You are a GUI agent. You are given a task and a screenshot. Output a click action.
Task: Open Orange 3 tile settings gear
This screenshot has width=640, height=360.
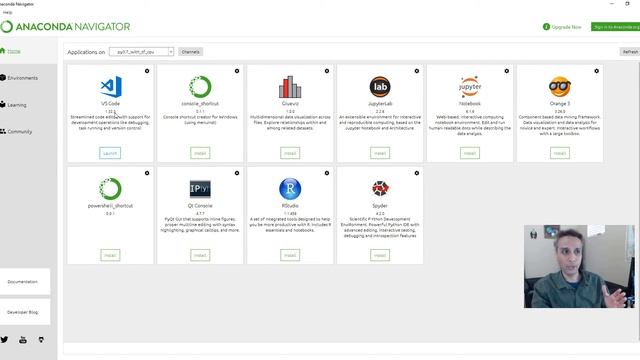[596, 71]
